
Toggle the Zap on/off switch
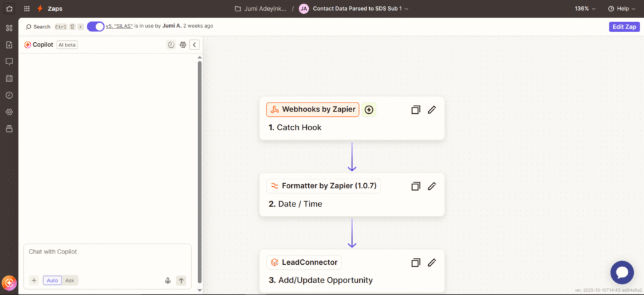coord(96,26)
